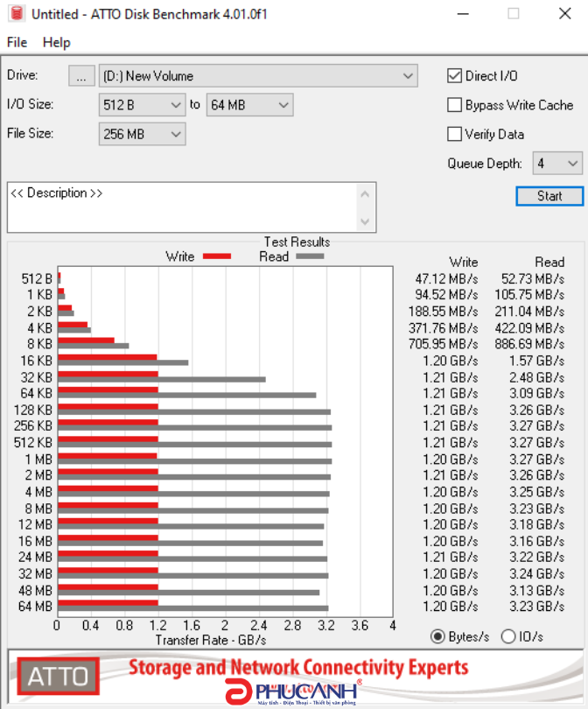Click the 16 KB read value 1.57 GB/s
Viewport: 588px width, 709px height.
[x=537, y=361]
